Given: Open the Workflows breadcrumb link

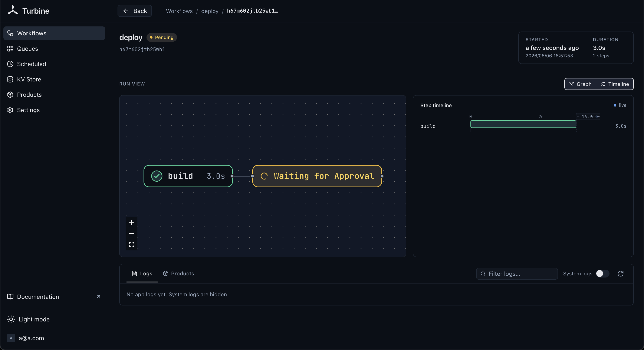Looking at the screenshot, I should 179,11.
